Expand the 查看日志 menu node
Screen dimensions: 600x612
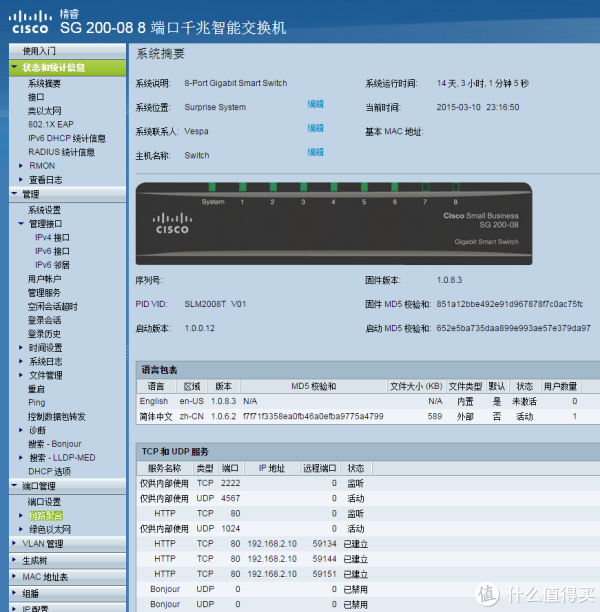tap(21, 180)
